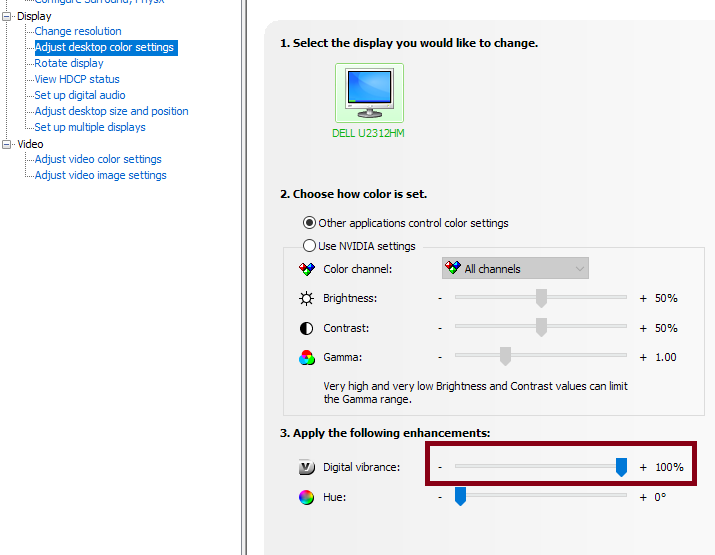
Task: Open Adjust desktop color settings page
Action: (x=104, y=47)
